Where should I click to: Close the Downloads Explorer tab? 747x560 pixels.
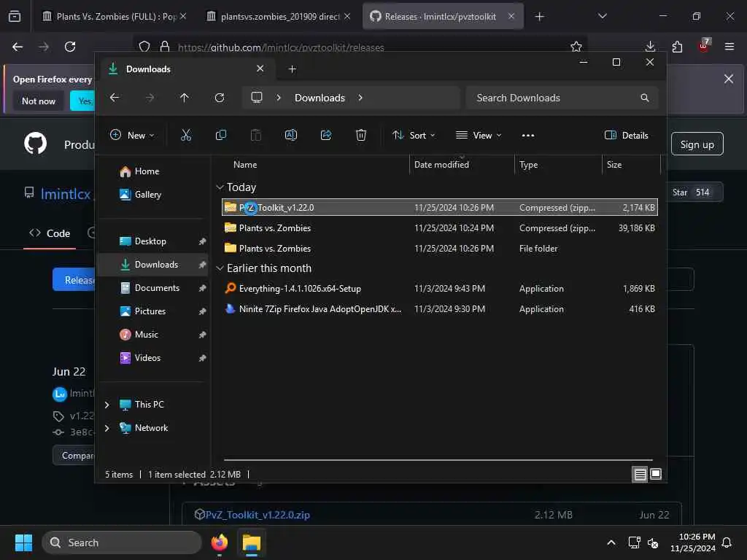pos(260,69)
